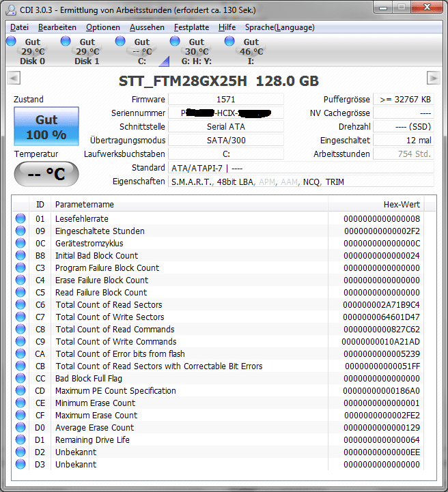Open the Sprache(Language) menu

(280, 27)
